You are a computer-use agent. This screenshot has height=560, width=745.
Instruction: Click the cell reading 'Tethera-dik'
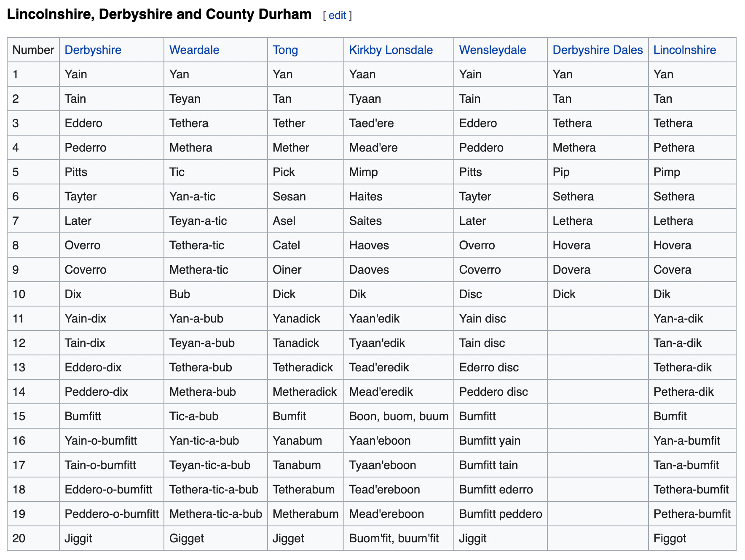(x=692, y=368)
